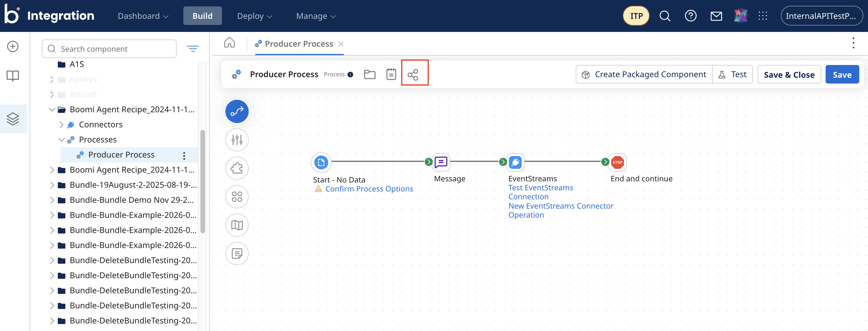
Task: Collapse the Processes node
Action: [x=61, y=140]
